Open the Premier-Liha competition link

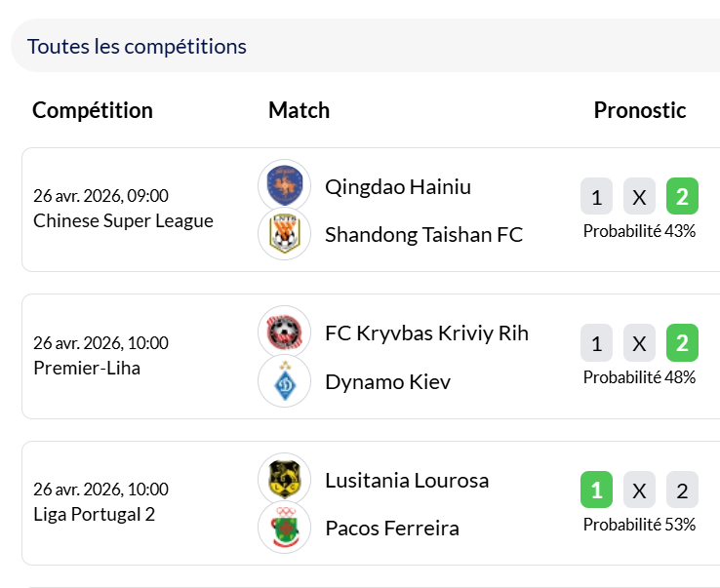click(x=87, y=368)
